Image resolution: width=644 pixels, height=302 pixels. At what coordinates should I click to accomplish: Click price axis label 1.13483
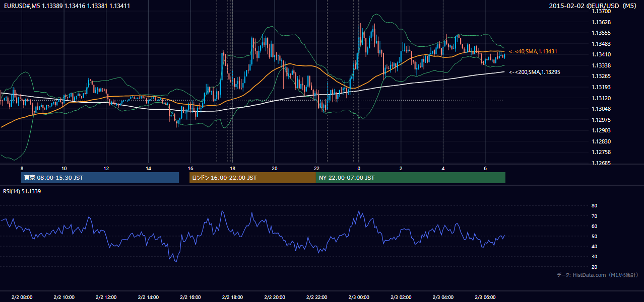601,44
